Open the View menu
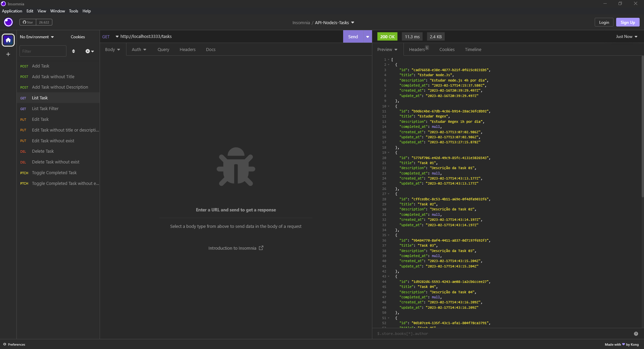644x349 pixels. 42,11
